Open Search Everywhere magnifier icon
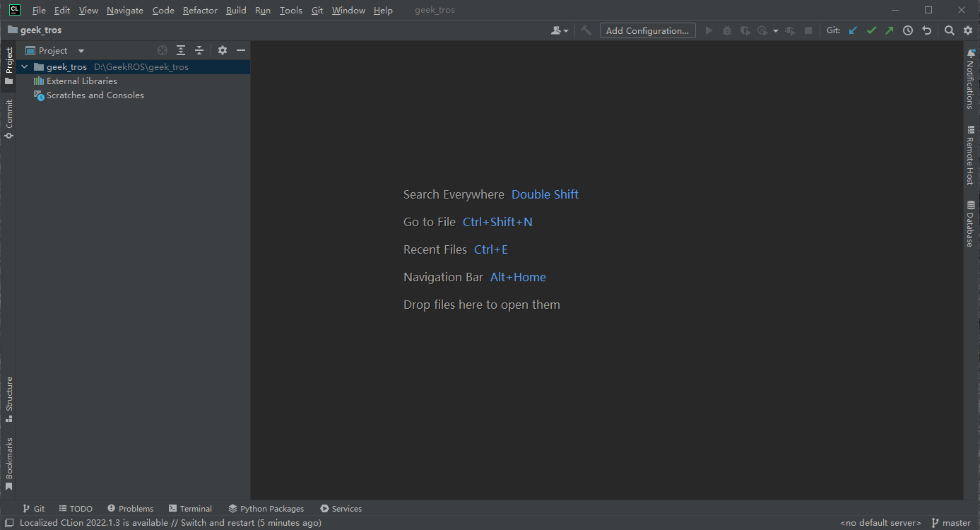Viewport: 980px width, 530px height. (950, 30)
